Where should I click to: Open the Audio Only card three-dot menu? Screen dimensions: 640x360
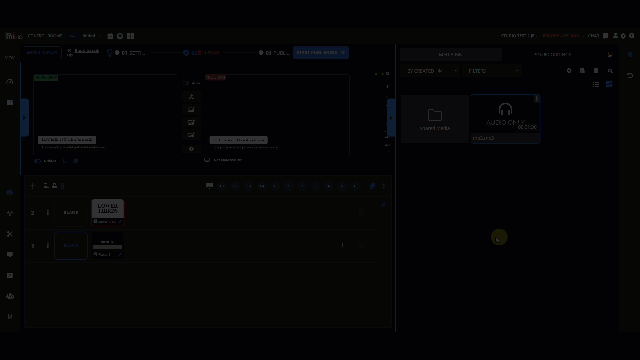536,99
